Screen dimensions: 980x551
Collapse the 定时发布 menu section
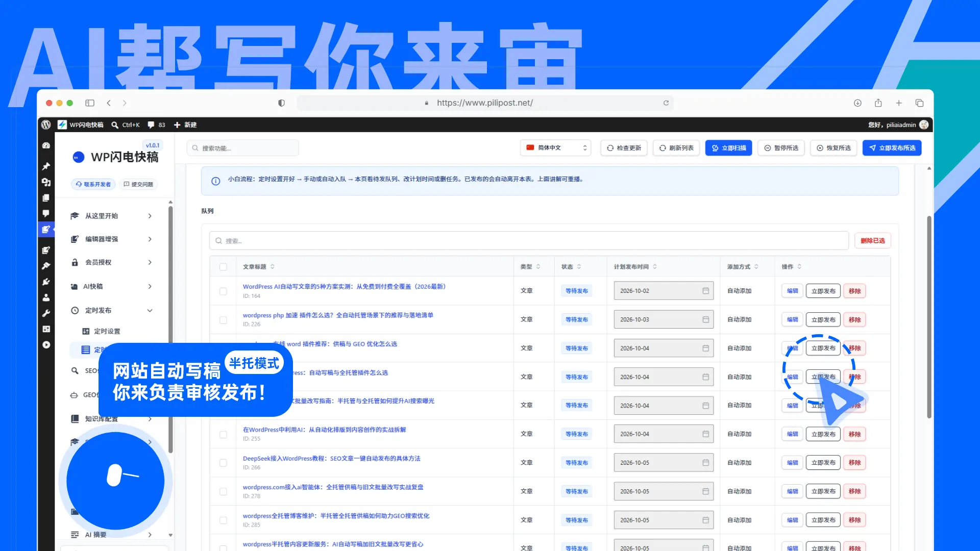coord(111,310)
